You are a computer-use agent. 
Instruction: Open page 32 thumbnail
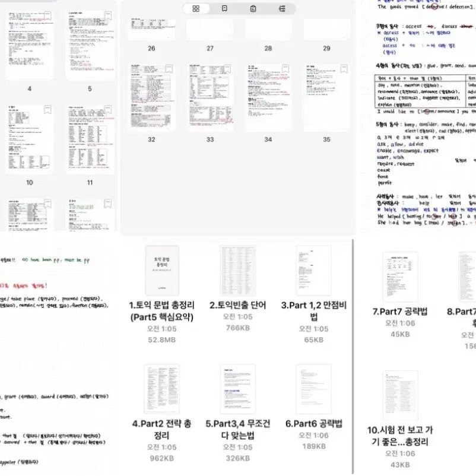[152, 97]
